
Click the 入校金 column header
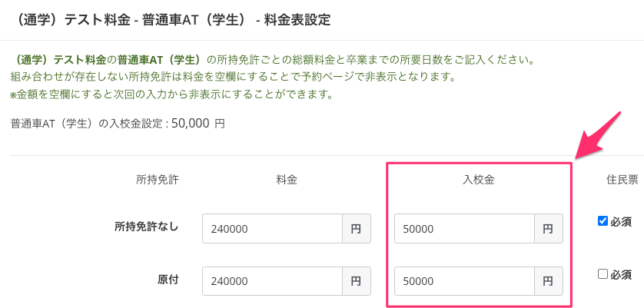click(x=477, y=179)
